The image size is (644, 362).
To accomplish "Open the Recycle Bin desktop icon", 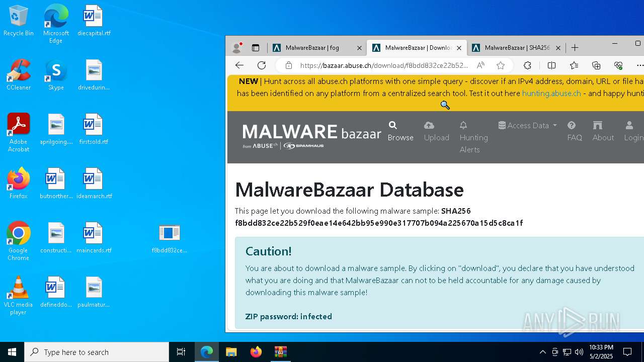I will (x=18, y=21).
